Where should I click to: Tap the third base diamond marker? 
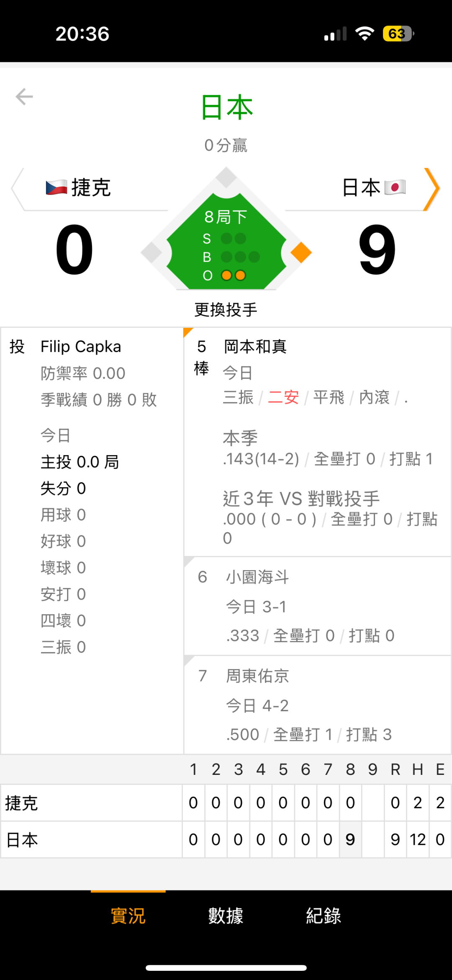pos(152,252)
